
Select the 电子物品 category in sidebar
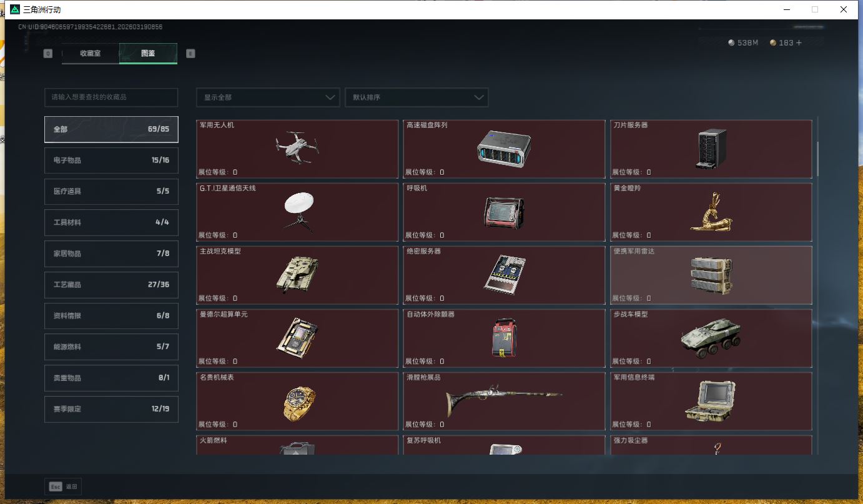[x=111, y=161]
